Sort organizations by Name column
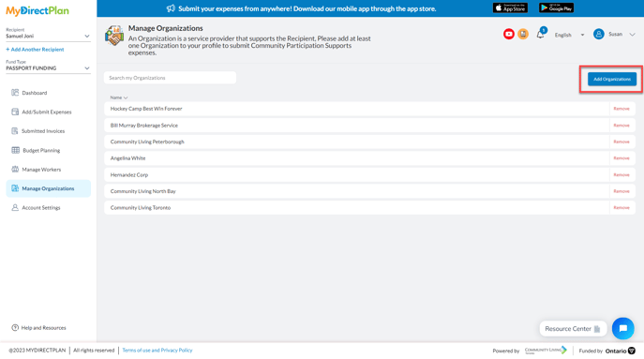 119,97
